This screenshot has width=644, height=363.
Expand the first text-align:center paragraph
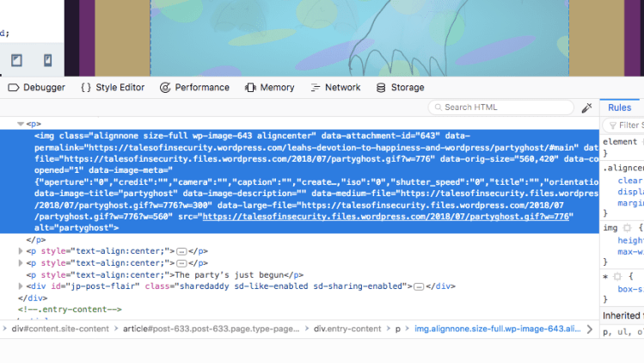click(x=20, y=251)
